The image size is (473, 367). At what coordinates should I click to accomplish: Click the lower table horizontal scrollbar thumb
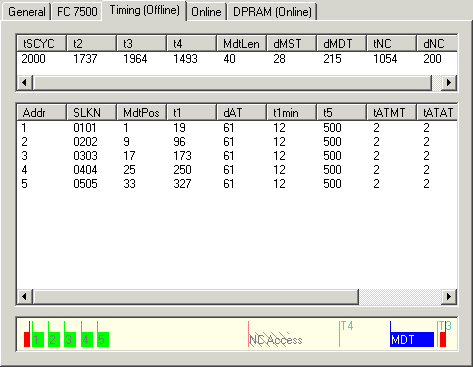point(196,296)
